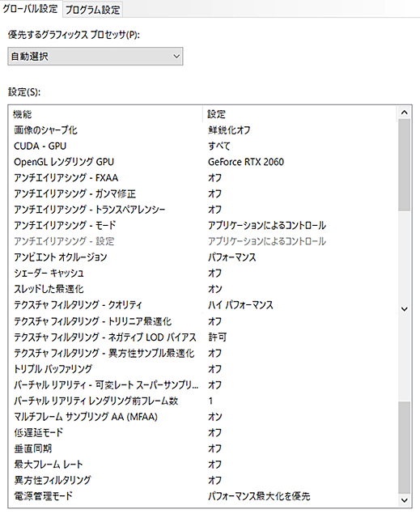The image size is (420, 518).
Task: Click the オフ value for 垂直同期
Action: pyautogui.click(x=215, y=448)
